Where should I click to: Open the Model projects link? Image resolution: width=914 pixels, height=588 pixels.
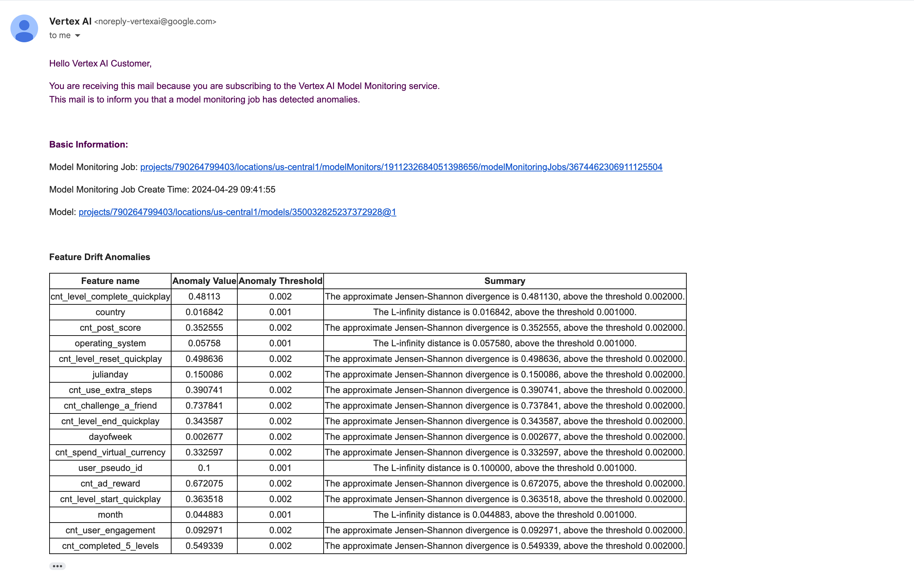237,212
